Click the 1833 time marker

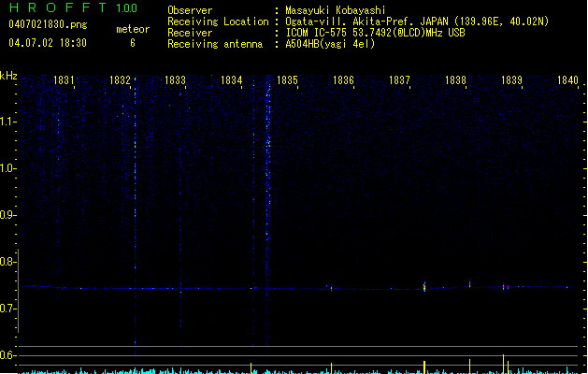click(175, 80)
